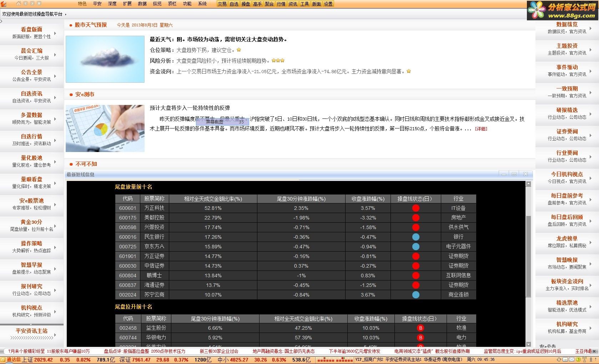Click the red B marker for 益生股份
599x364 pixels.
[x=421, y=328]
